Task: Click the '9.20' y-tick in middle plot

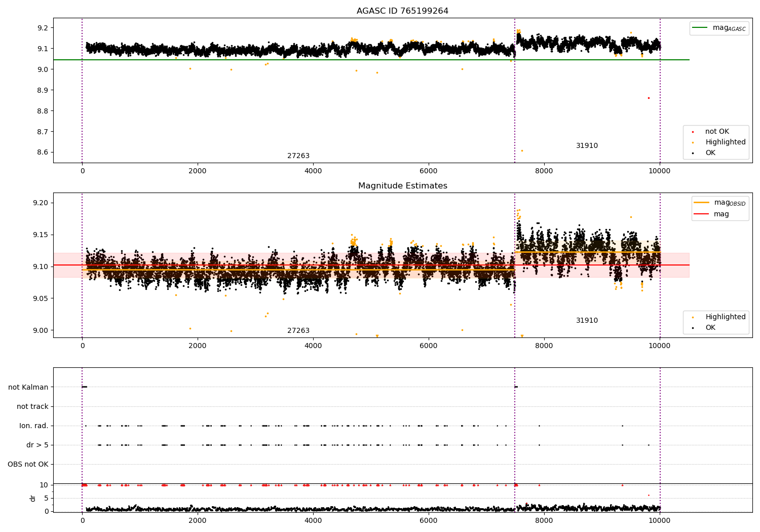Action: [x=41, y=203]
